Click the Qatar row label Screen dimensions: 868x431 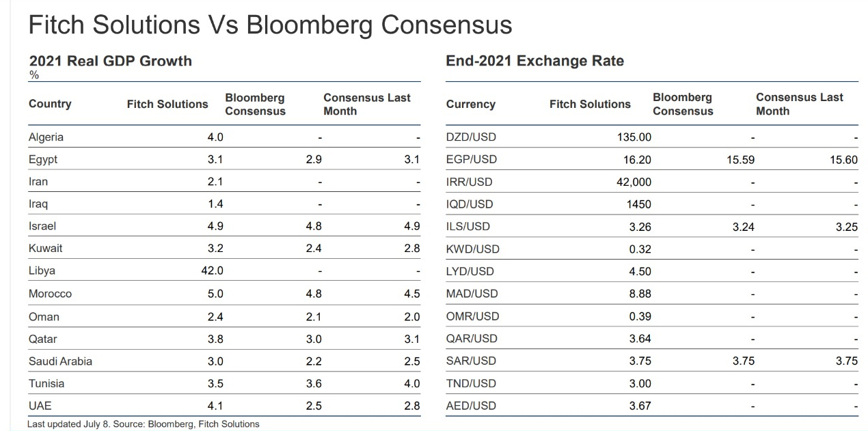[43, 339]
